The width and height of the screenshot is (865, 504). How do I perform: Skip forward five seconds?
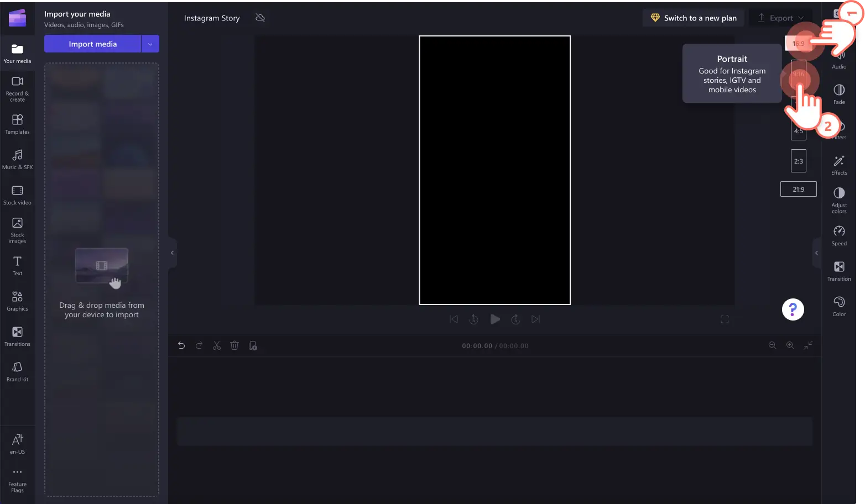[x=515, y=319]
